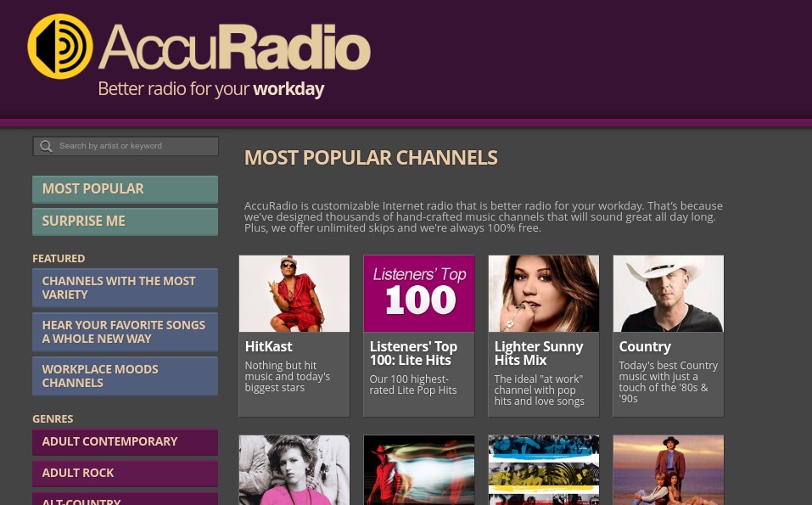The height and width of the screenshot is (505, 812).
Task: Open Workplace Moods Channels
Action: click(x=125, y=376)
